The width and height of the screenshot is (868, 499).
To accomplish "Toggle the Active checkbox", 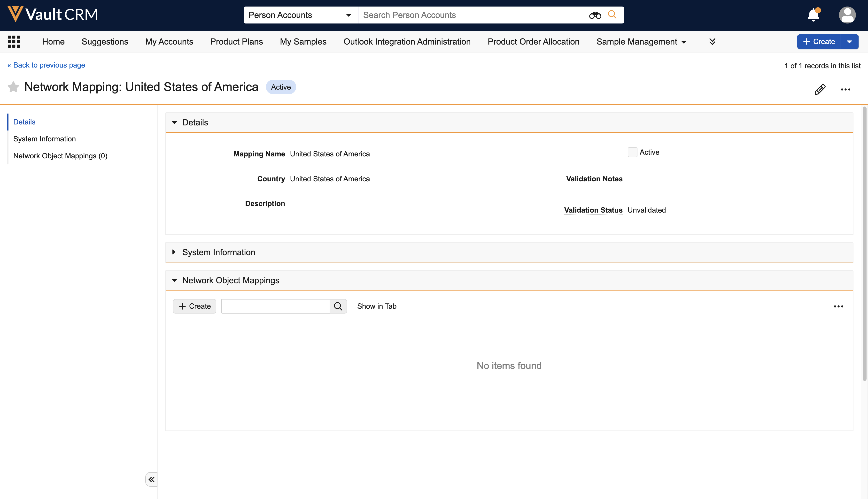I will 632,152.
